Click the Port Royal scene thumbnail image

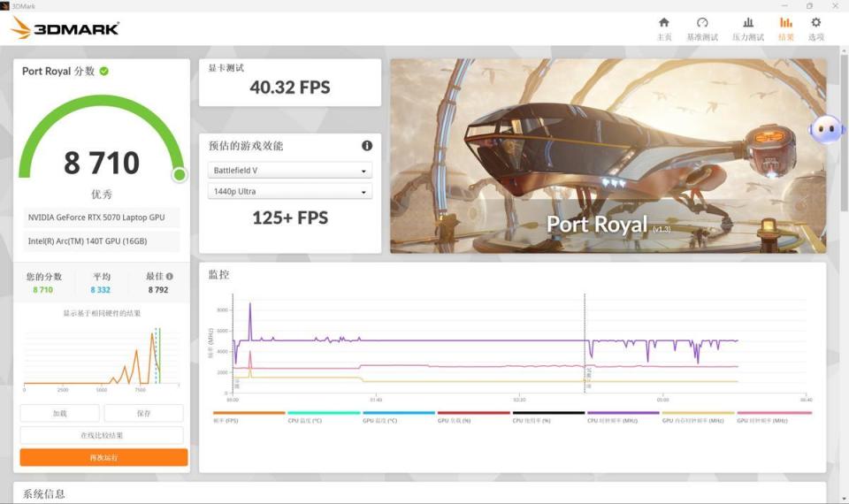pyautogui.click(x=608, y=156)
